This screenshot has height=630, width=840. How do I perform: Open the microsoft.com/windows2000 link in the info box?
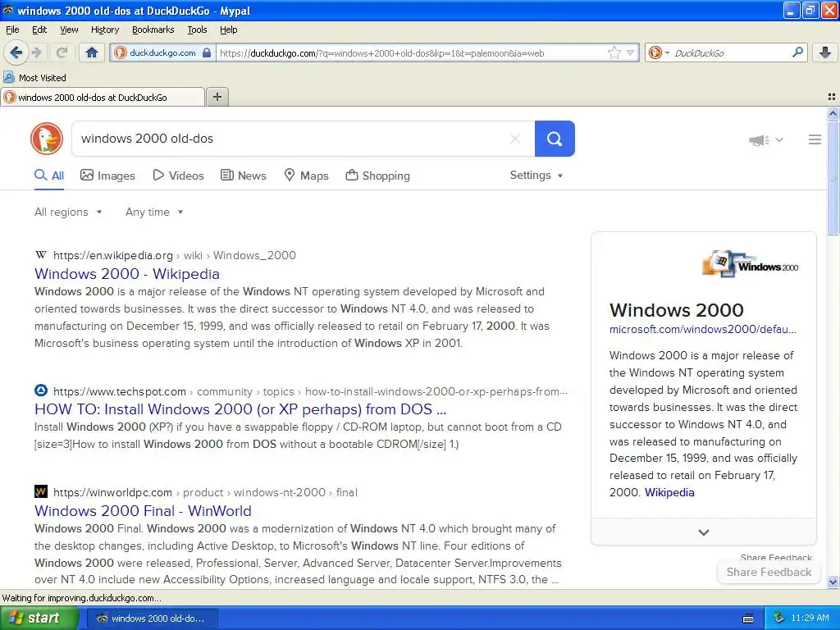click(703, 330)
